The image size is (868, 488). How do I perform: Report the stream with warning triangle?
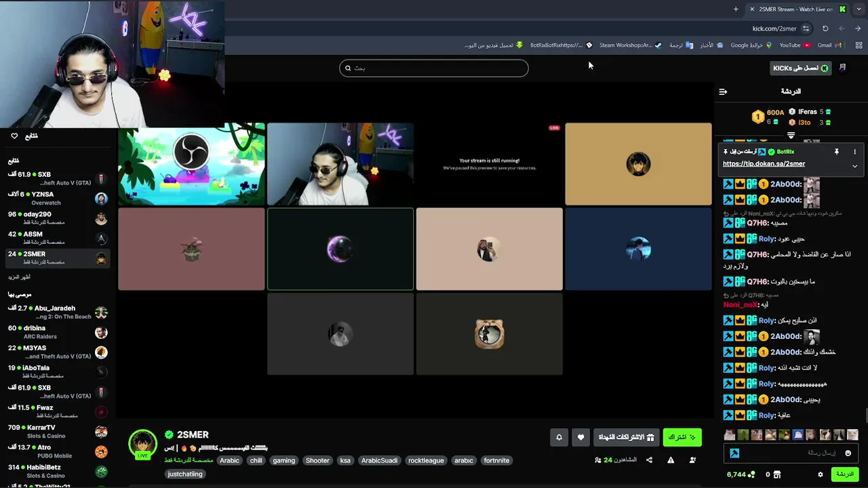click(x=671, y=460)
